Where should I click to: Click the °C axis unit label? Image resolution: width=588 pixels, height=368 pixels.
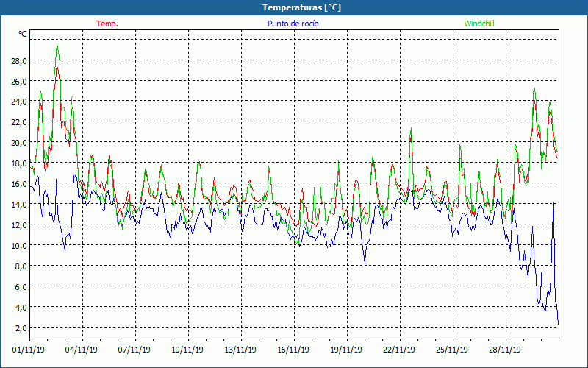pos(23,34)
